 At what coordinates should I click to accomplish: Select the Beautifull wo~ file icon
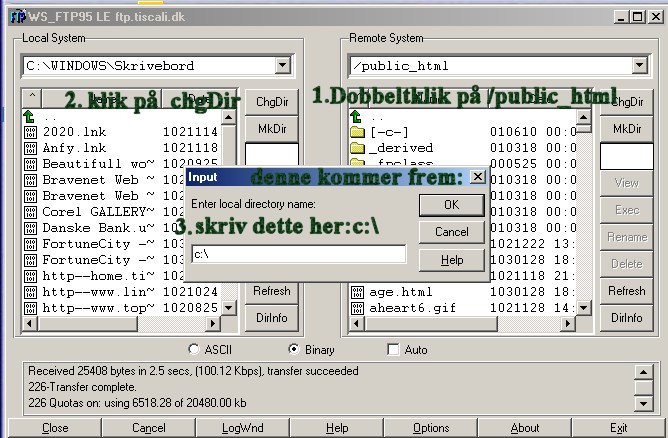tap(30, 164)
